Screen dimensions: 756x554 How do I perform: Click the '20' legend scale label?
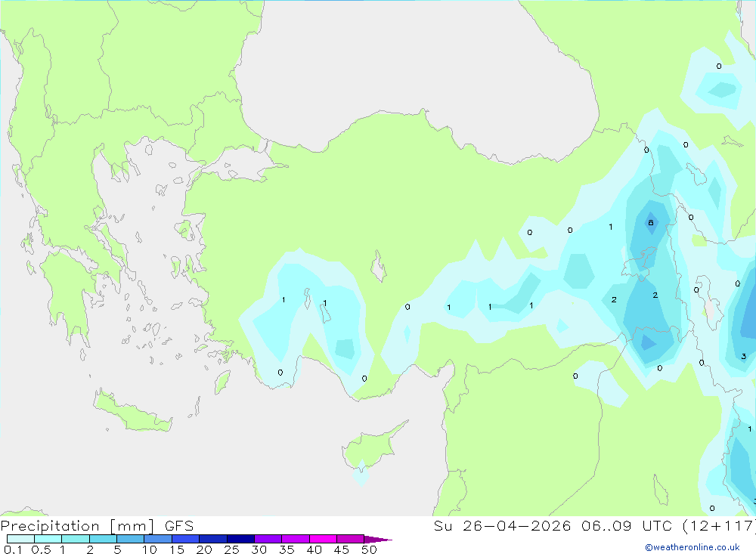pos(204,549)
